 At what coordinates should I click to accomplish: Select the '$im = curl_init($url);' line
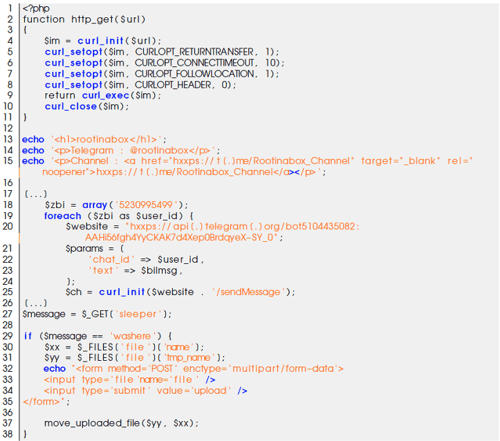coord(103,41)
